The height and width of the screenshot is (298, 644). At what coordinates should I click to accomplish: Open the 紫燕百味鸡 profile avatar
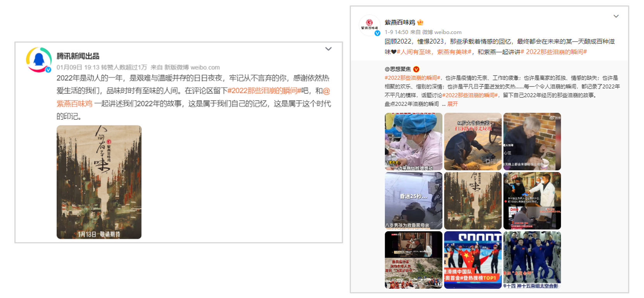[x=369, y=25]
